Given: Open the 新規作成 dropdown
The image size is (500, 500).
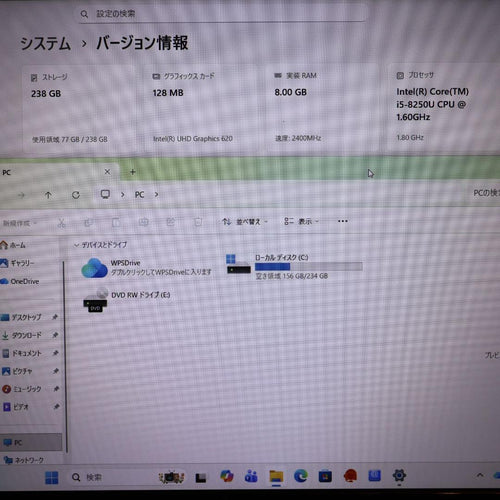Looking at the screenshot, I should [x=20, y=223].
